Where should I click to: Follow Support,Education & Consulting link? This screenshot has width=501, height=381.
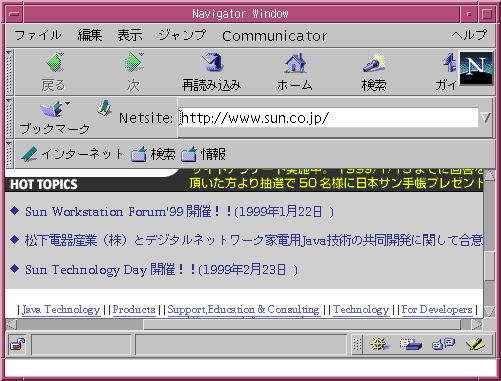click(x=243, y=310)
